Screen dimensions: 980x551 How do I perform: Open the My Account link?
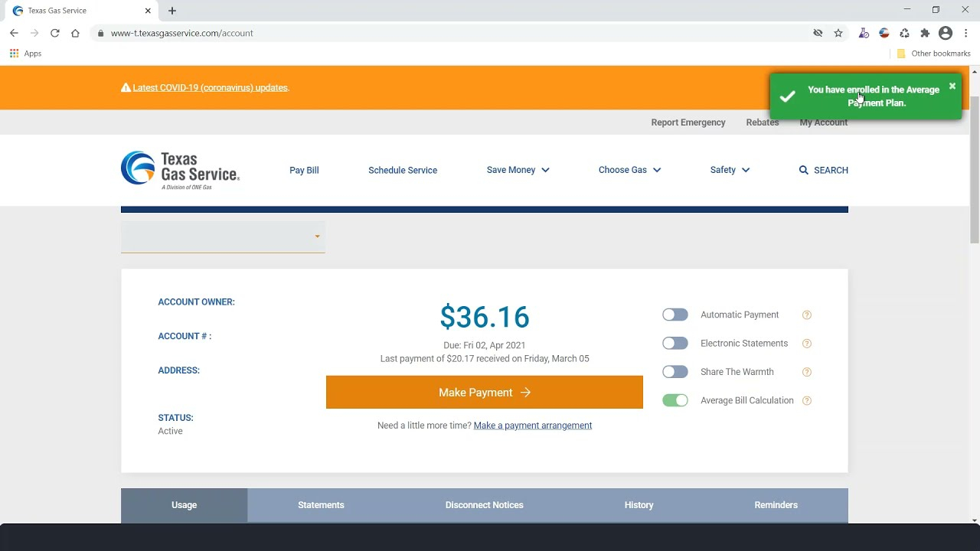[824, 122]
